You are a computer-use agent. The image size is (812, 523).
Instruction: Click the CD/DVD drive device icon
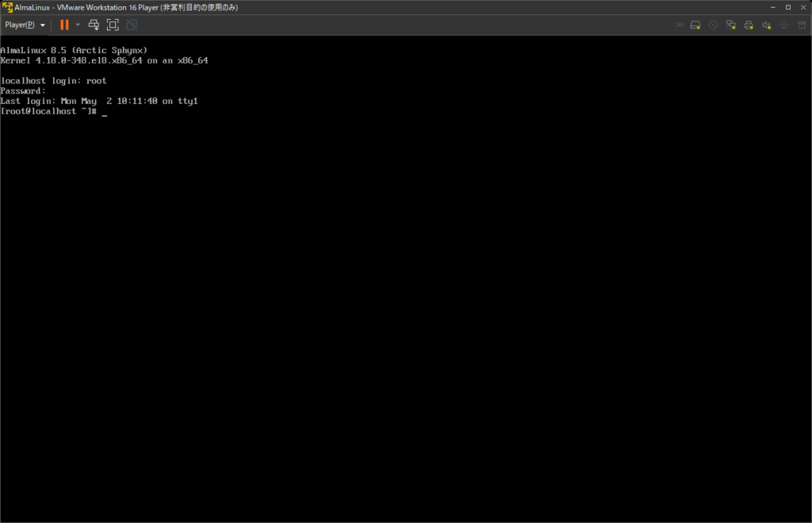tap(713, 25)
